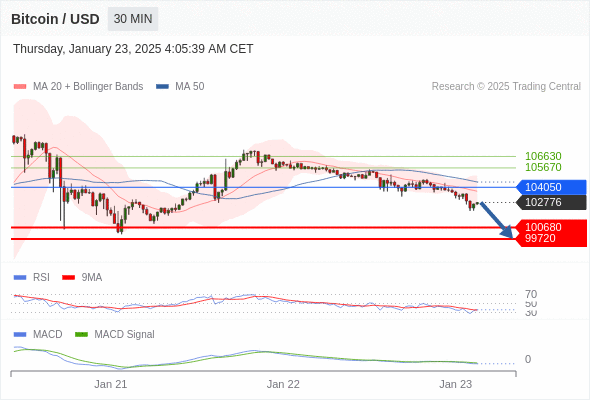
Task: Click the MA 20 + Bollinger Bands legend swatch
Action: (x=20, y=87)
